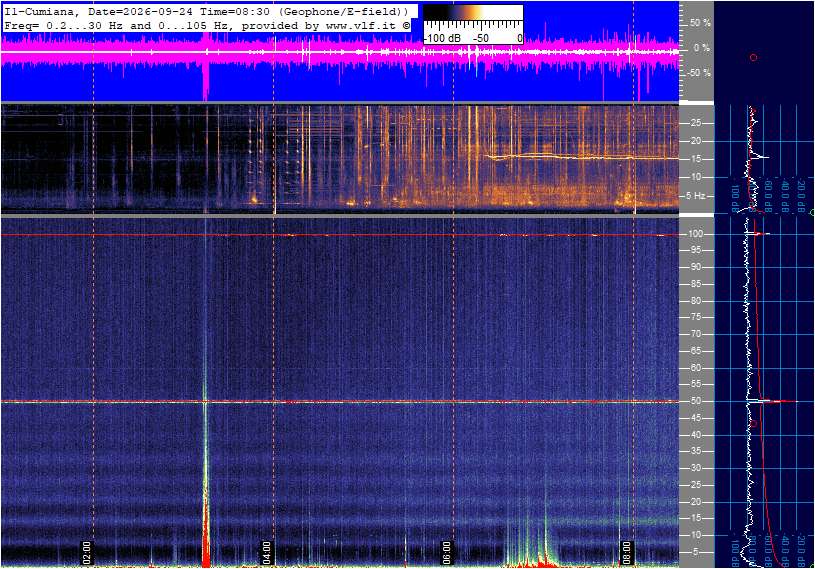Image resolution: width=815 pixels, height=569 pixels.
Task: Click the 08:00 time marker label
Action: click(626, 552)
